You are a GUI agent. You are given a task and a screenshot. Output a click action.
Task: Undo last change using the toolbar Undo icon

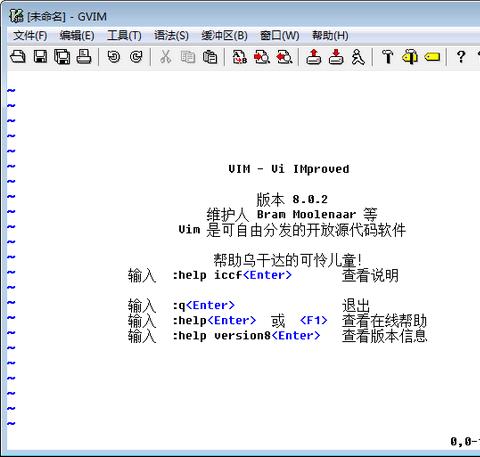114,57
